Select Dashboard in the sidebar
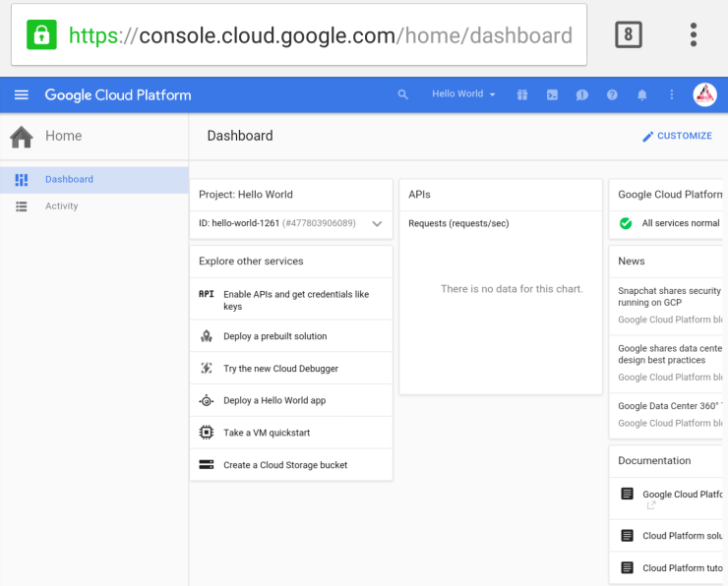 (x=69, y=180)
